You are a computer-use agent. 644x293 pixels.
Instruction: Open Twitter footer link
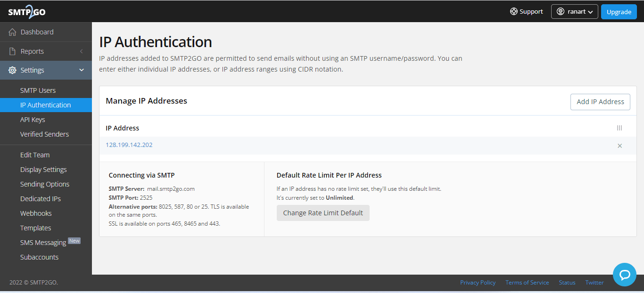(594, 283)
